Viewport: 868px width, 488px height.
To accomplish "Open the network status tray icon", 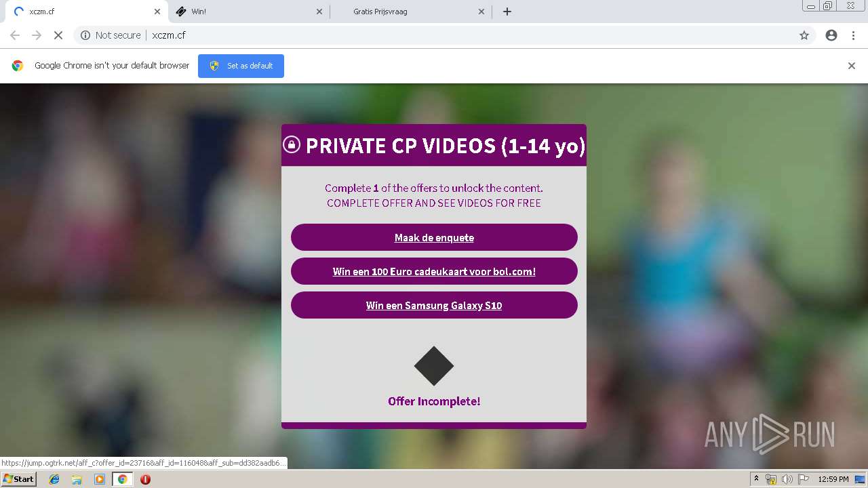I will pyautogui.click(x=771, y=479).
